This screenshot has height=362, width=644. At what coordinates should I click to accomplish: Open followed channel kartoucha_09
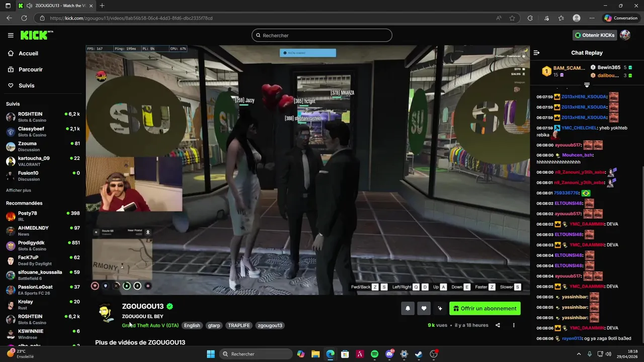[x=43, y=161]
